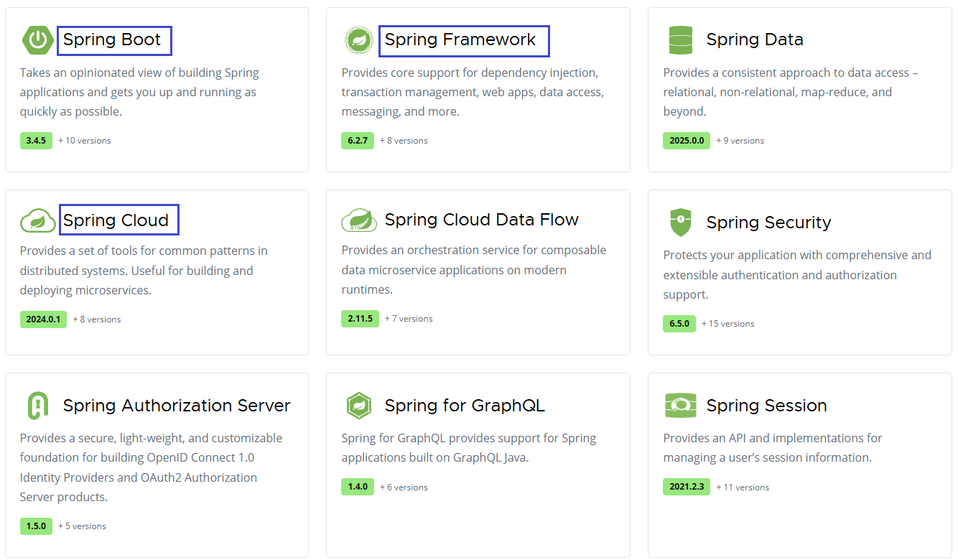Viewport: 958px width, 560px height.
Task: Click '+ 5 versions' under Authorization Server
Action: [x=82, y=526]
